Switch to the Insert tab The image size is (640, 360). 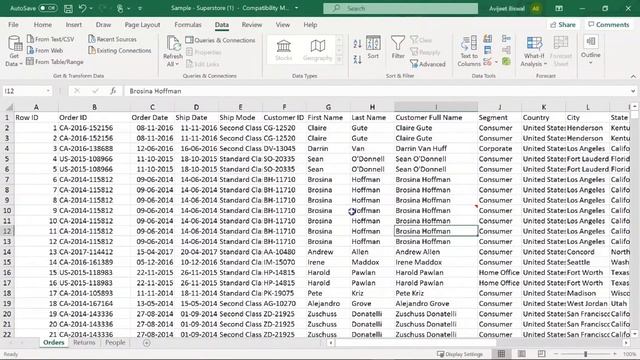pos(73,25)
